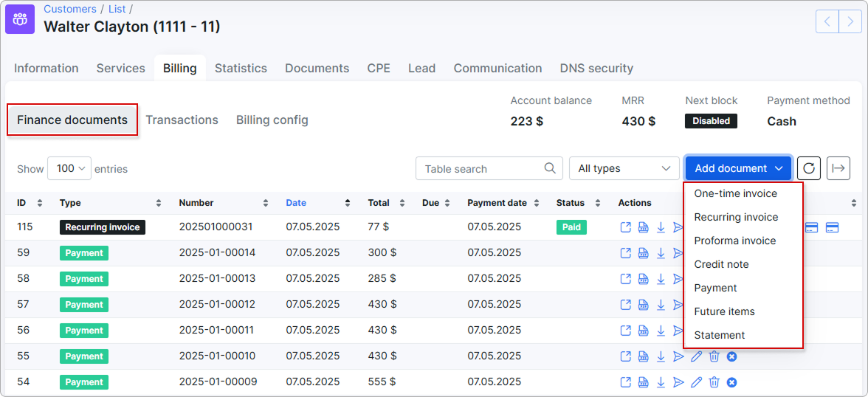The width and height of the screenshot is (868, 397).
Task: Click the cancel X icon for payment 55
Action: tap(732, 356)
